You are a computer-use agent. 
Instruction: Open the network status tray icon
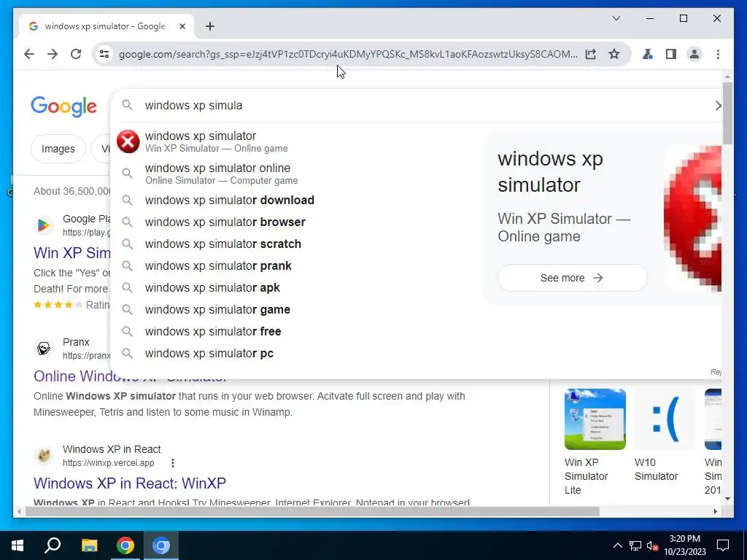635,545
